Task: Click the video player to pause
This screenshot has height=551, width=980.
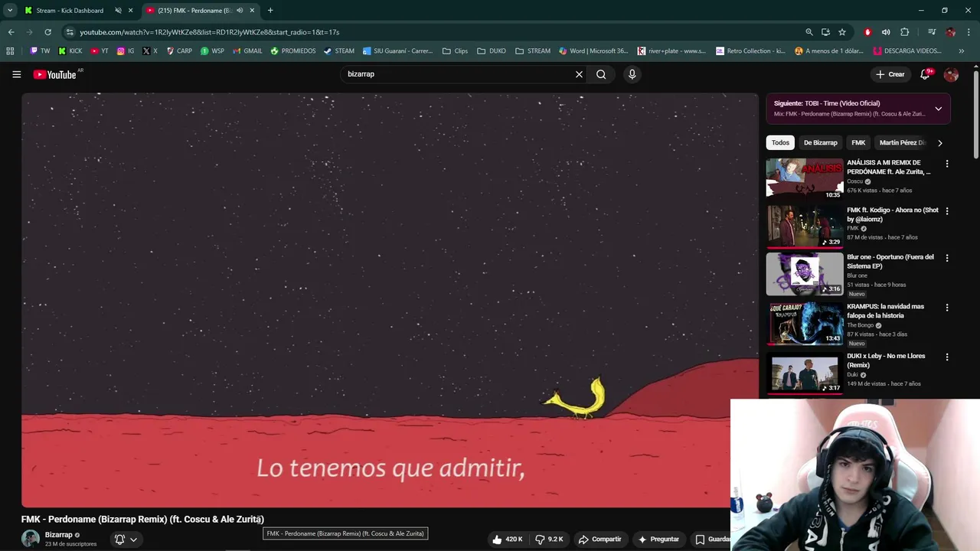Action: coord(390,300)
